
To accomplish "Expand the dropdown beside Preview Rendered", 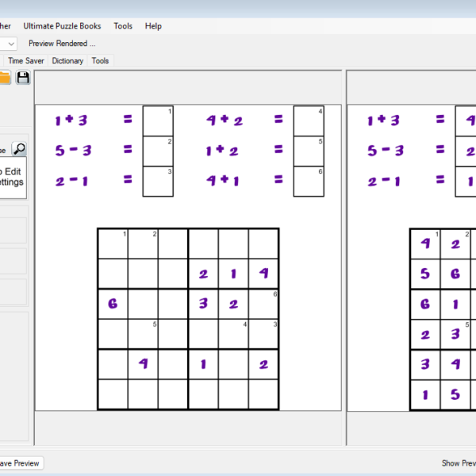I will pyautogui.click(x=10, y=44).
